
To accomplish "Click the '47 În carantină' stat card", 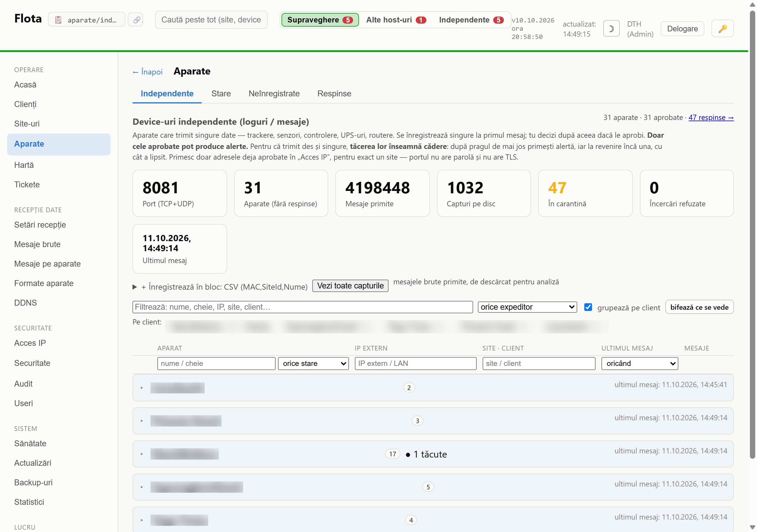I will click(x=585, y=193).
